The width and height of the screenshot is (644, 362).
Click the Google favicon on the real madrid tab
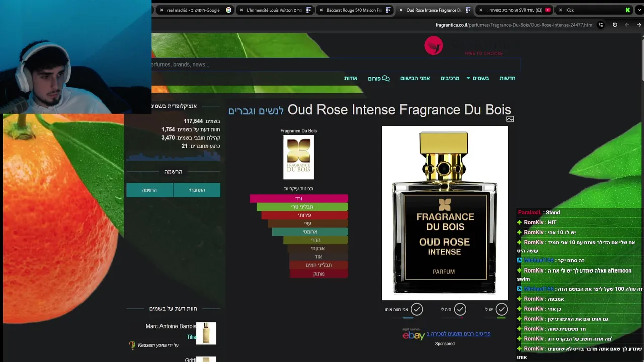pos(229,10)
